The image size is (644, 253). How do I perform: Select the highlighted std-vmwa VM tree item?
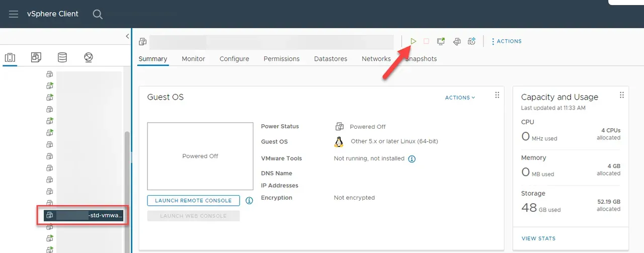click(x=84, y=215)
